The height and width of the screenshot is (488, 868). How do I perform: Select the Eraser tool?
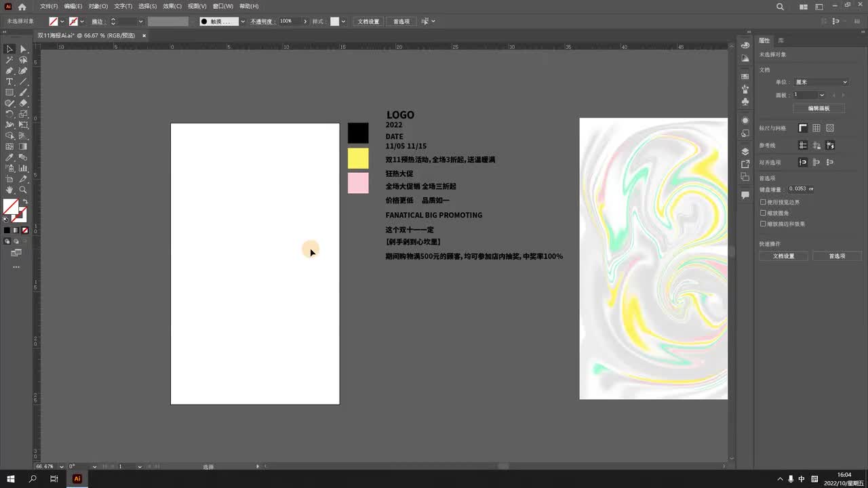(23, 103)
